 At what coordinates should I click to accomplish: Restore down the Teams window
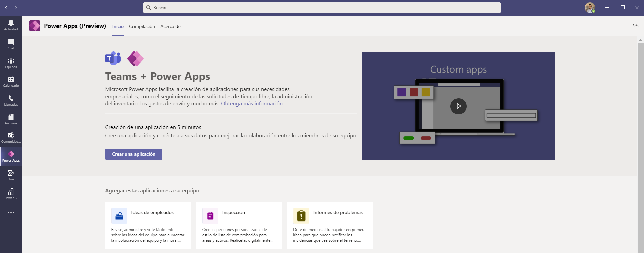pyautogui.click(x=622, y=7)
